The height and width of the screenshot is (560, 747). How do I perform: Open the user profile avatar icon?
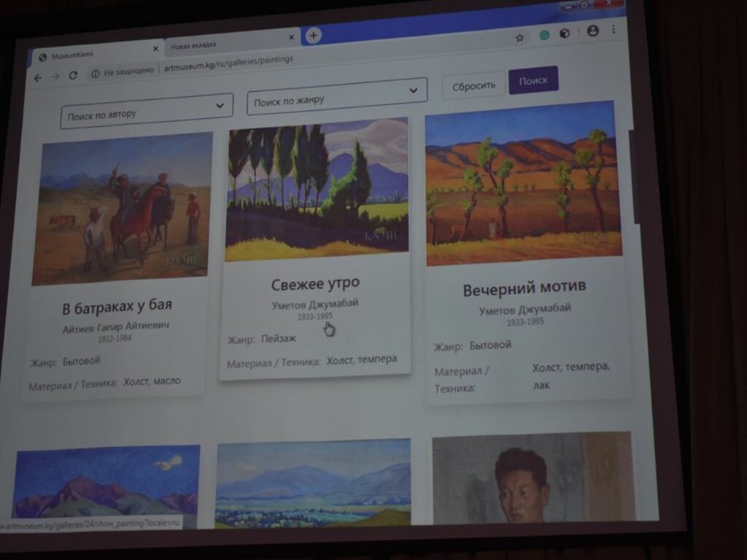click(x=592, y=31)
